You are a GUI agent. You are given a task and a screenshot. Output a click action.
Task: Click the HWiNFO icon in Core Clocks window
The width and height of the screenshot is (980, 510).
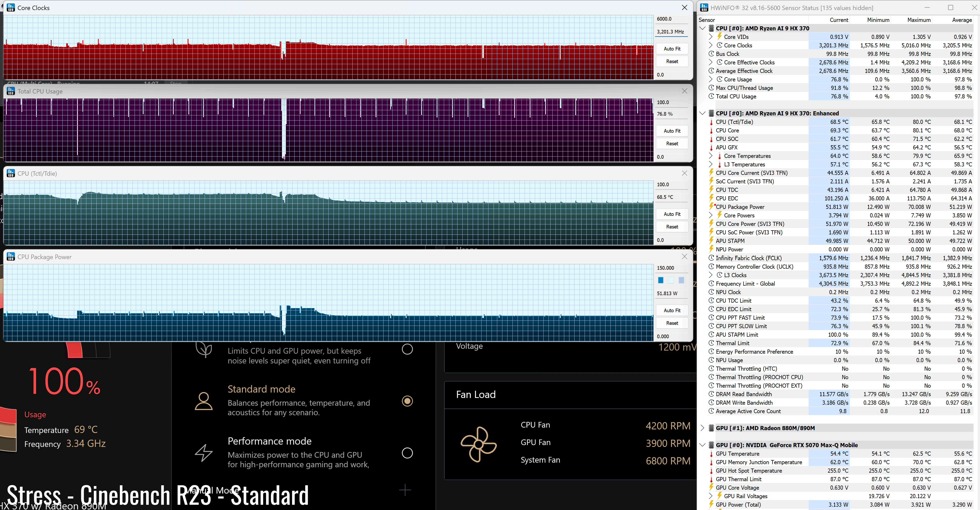[11, 8]
